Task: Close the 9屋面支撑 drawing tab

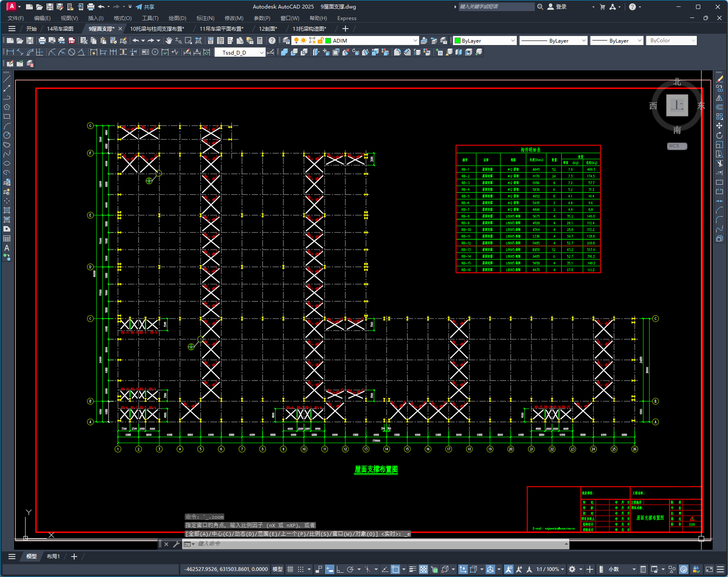Action: 120,29
